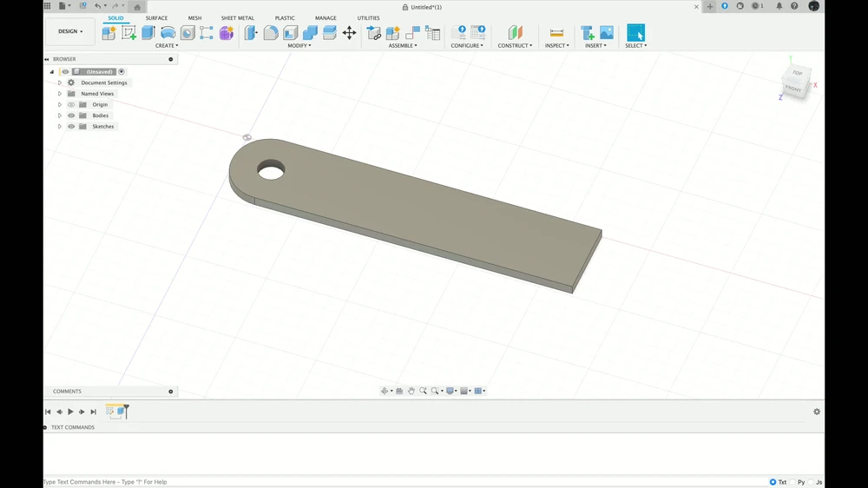Open the DESIGN workspace dropdown
Image resolution: width=868 pixels, height=488 pixels.
click(x=70, y=31)
